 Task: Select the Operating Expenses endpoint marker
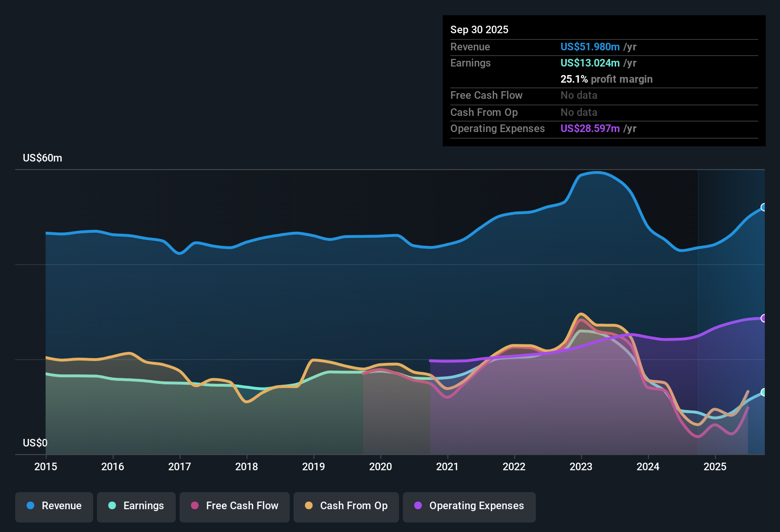click(x=764, y=318)
